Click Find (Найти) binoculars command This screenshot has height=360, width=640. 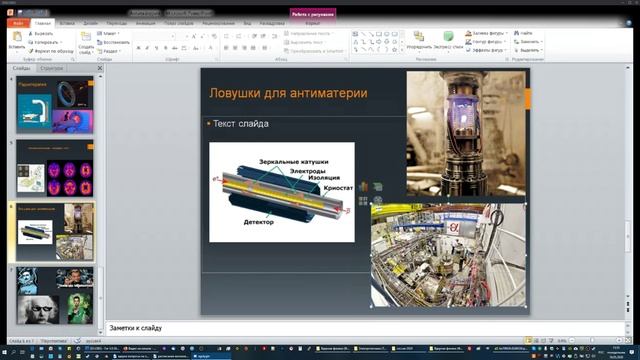(523, 33)
